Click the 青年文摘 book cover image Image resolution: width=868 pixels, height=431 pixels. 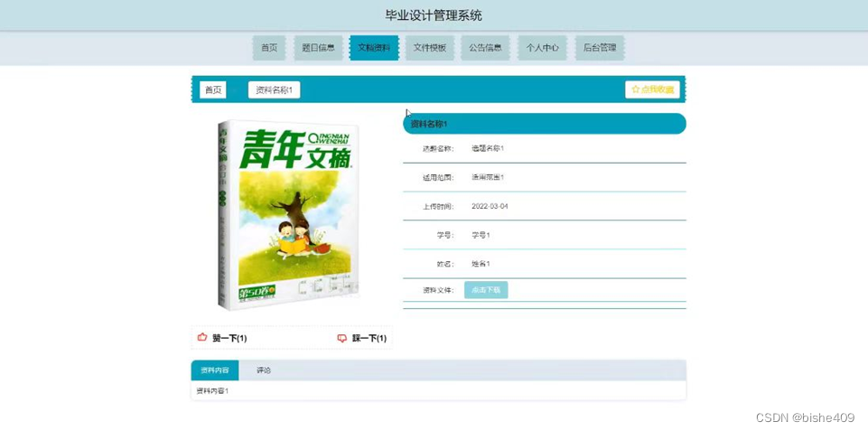click(288, 215)
